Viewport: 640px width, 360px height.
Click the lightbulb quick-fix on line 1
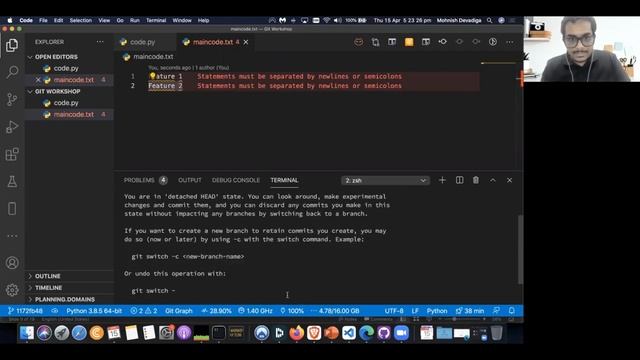[x=153, y=76]
